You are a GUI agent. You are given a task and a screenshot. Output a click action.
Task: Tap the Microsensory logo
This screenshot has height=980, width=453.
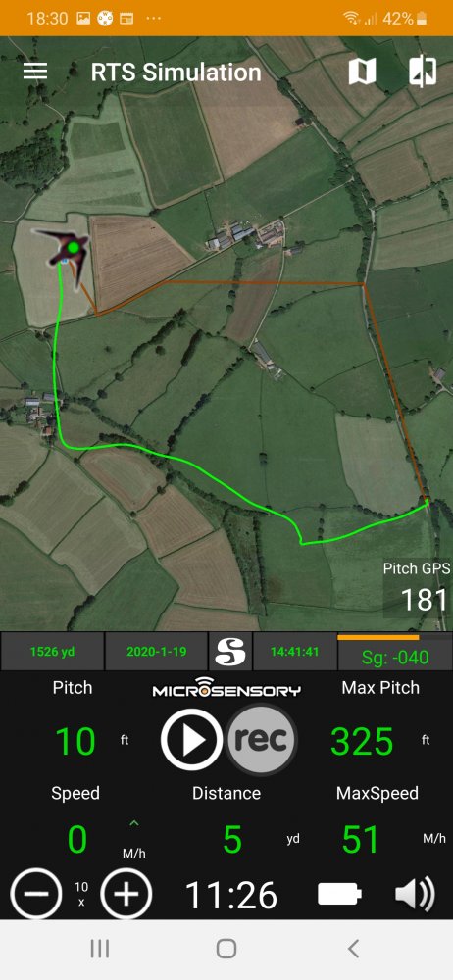(x=226, y=688)
